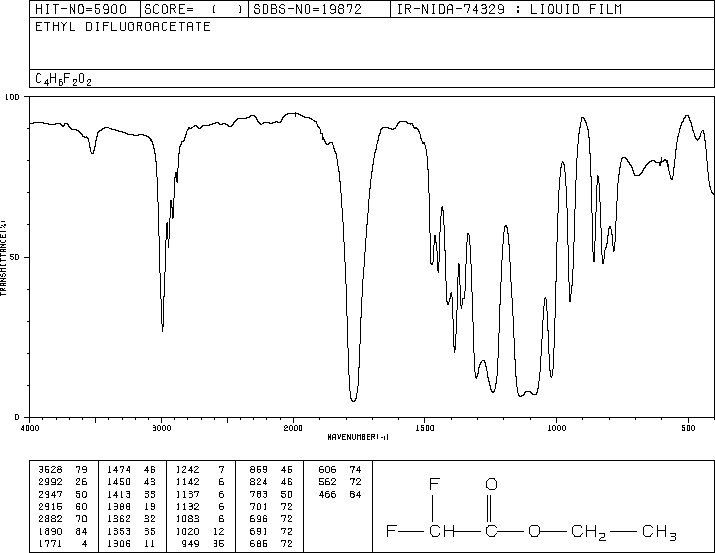Click the 2000 wavenumber axis label

coord(293,428)
